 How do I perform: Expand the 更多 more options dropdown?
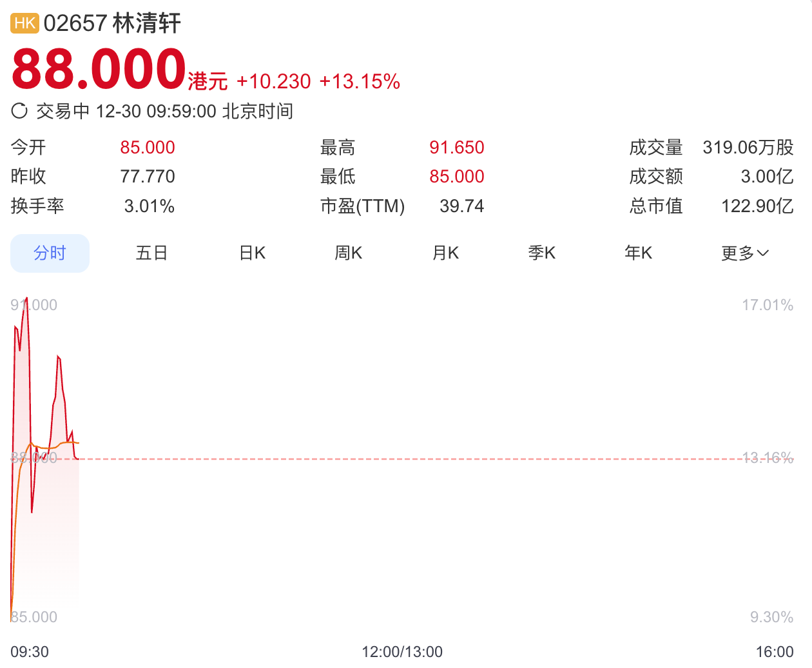[744, 253]
